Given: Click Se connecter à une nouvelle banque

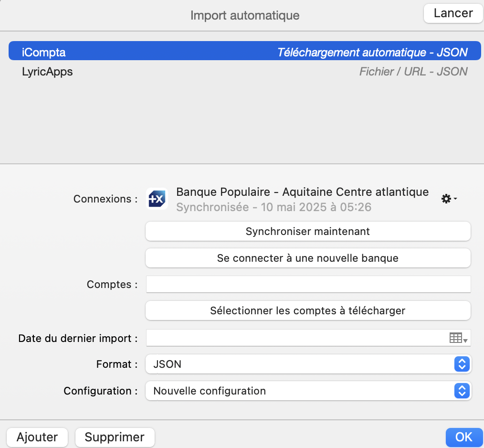Looking at the screenshot, I should point(308,258).
